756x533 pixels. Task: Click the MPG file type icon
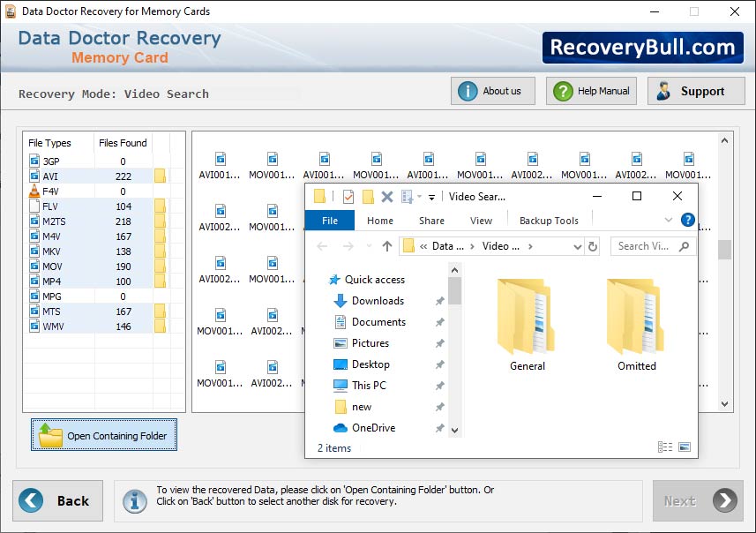(x=34, y=296)
